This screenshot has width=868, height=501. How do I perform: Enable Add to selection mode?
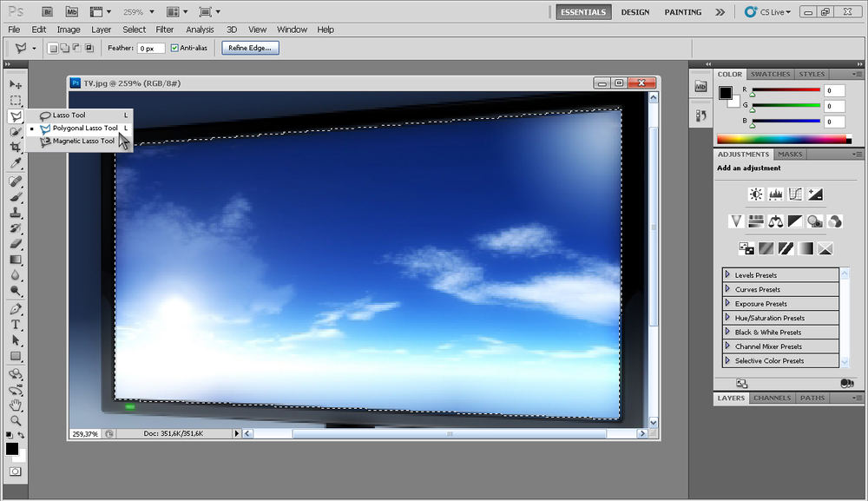point(65,49)
